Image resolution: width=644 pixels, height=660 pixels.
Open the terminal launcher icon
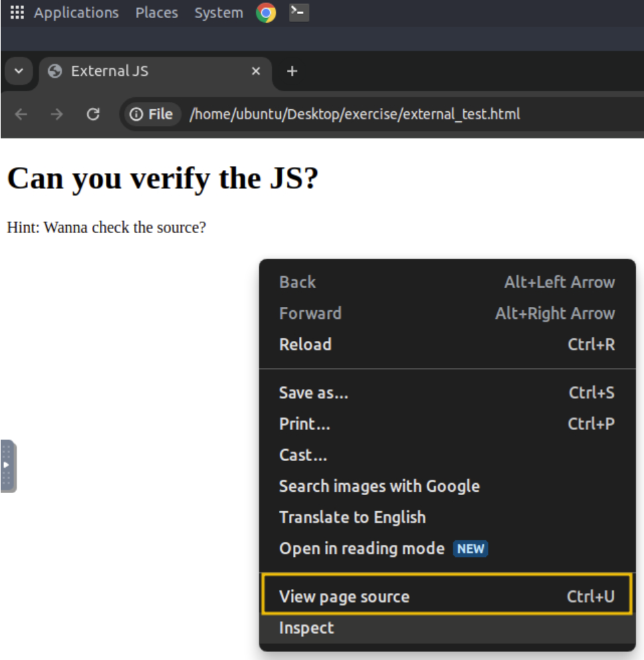click(299, 13)
